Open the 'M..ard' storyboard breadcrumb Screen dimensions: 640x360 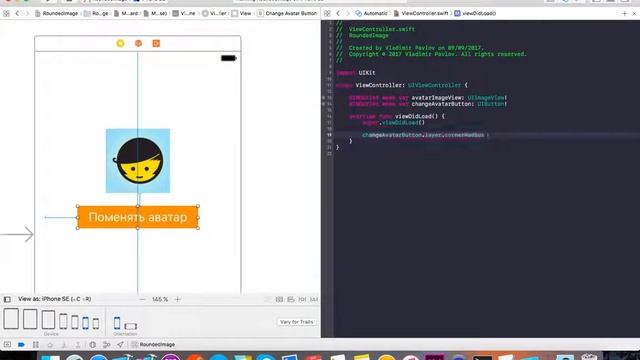126,13
